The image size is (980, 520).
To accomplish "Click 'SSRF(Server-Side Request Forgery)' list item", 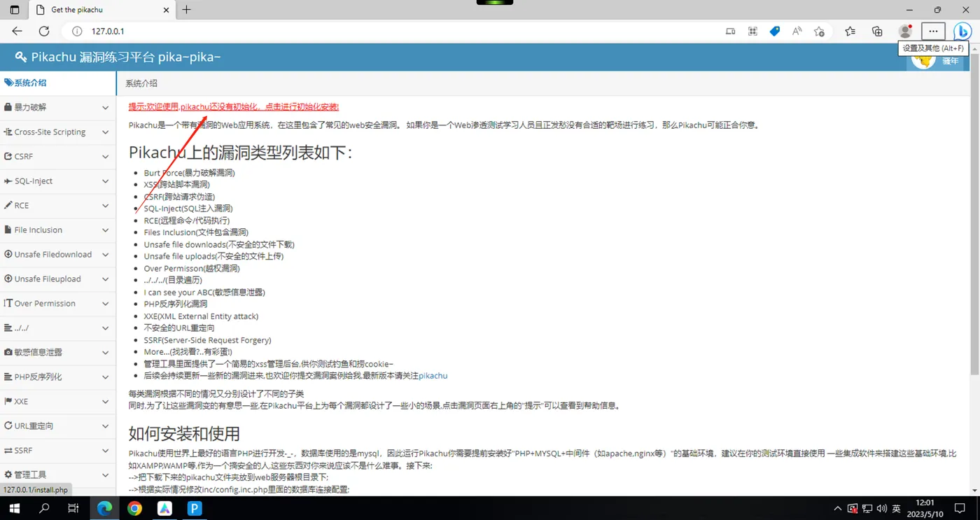I will coord(207,340).
